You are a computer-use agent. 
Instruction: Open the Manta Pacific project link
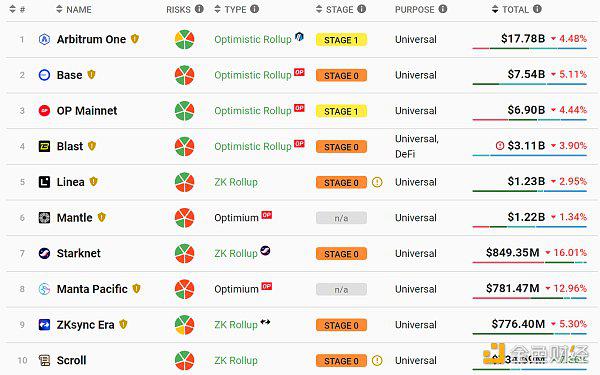click(x=92, y=289)
